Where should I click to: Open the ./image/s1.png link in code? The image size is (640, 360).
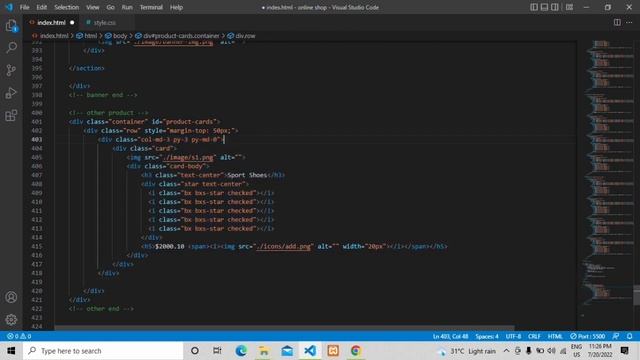(188, 157)
